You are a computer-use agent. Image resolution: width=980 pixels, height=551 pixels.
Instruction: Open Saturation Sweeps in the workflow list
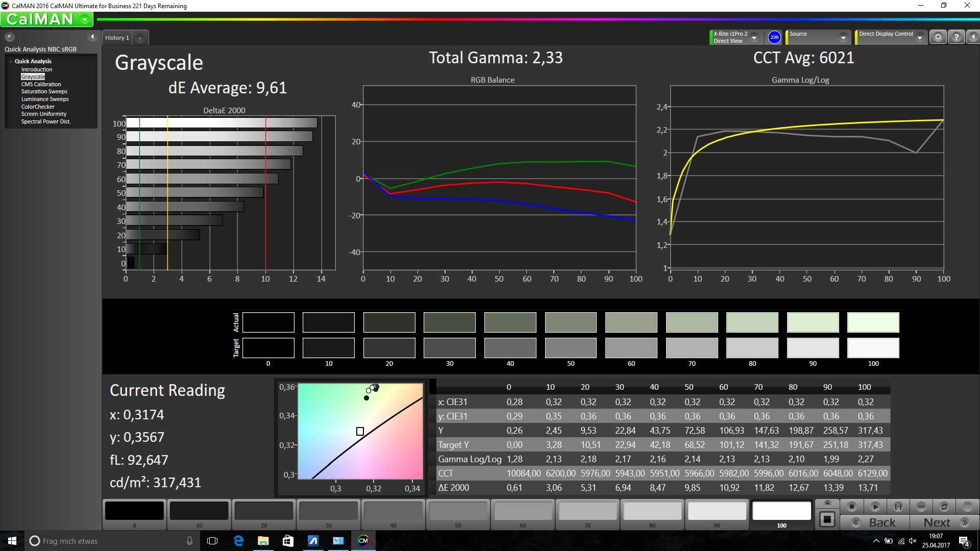pyautogui.click(x=44, y=92)
